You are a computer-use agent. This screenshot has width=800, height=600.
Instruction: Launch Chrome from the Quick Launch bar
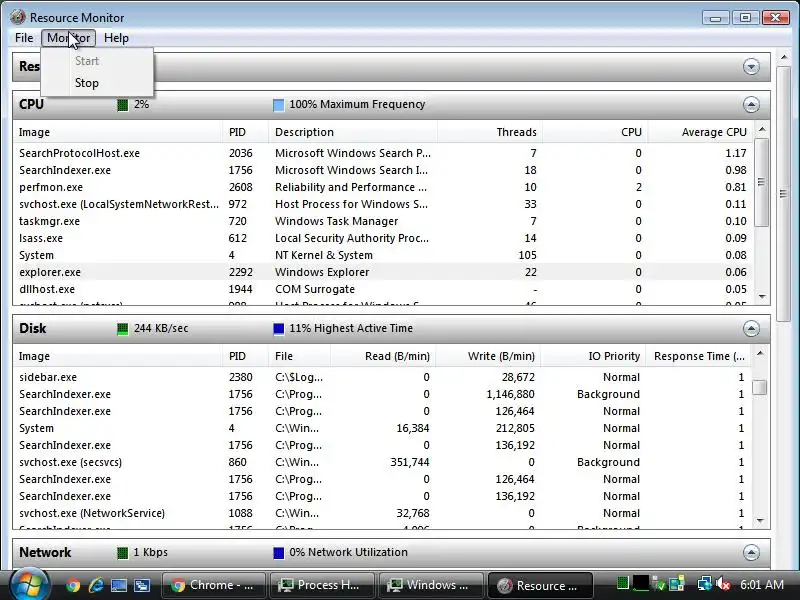click(73, 585)
